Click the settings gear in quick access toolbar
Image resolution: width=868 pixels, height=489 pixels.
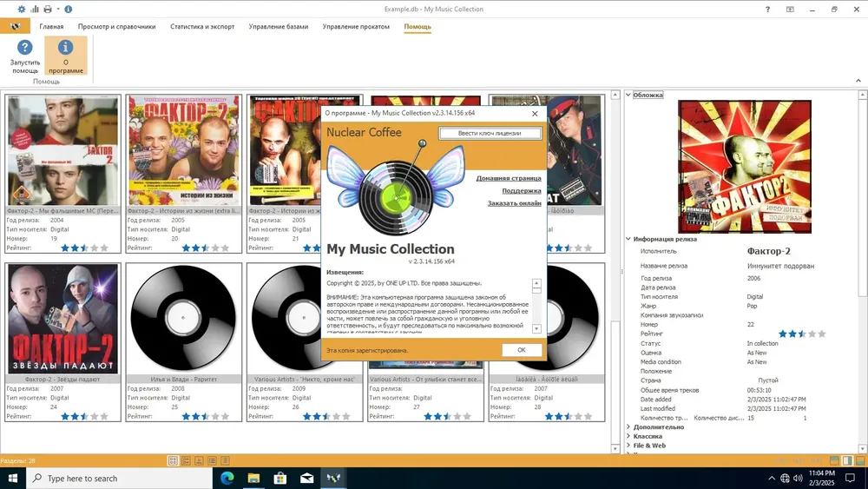(x=22, y=9)
